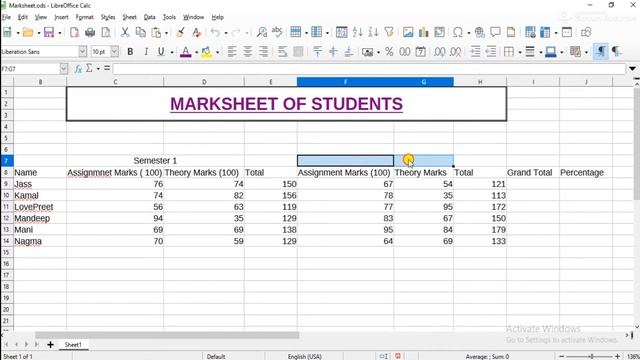The height and width of the screenshot is (360, 640).
Task: Toggle align left
Action: [232, 51]
